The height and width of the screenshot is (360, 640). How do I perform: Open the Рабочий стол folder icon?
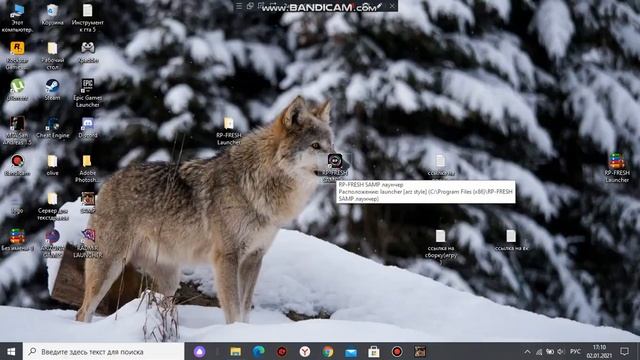(52, 56)
